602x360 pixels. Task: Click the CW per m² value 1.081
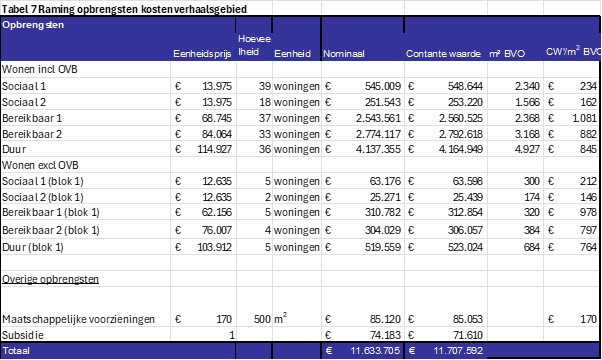click(584, 118)
